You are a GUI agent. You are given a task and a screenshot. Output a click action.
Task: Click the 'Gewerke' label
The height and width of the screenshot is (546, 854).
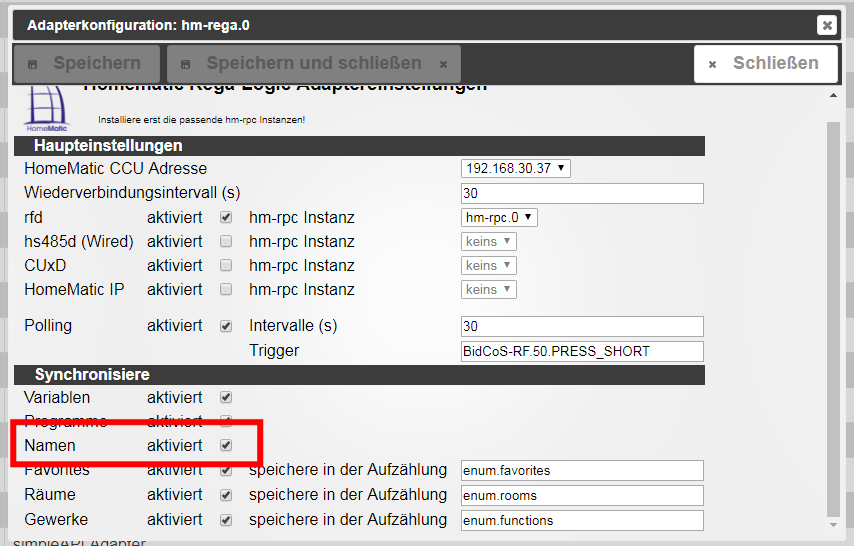click(x=56, y=519)
